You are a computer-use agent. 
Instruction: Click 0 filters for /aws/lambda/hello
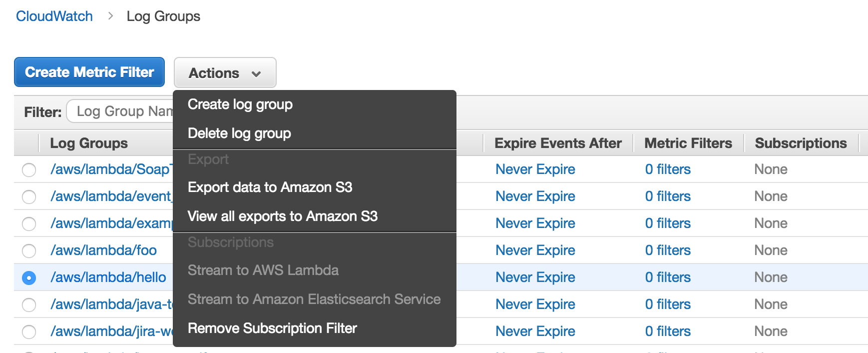pos(668,277)
